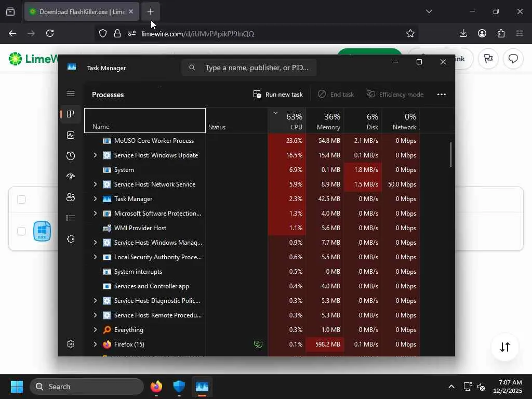The width and height of the screenshot is (532, 399).
Task: Click Network Service 50.0 Mbps cell
Action: click(x=401, y=184)
